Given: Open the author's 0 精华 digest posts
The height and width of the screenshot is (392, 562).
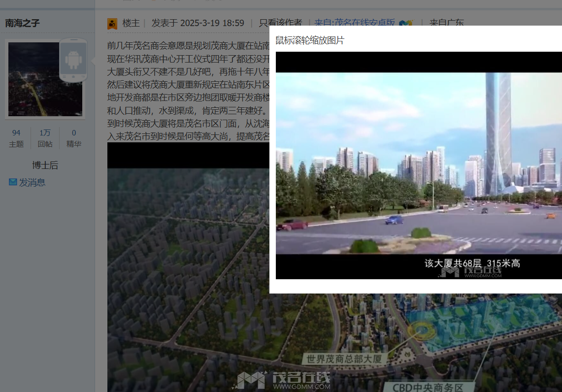Looking at the screenshot, I should tap(74, 138).
